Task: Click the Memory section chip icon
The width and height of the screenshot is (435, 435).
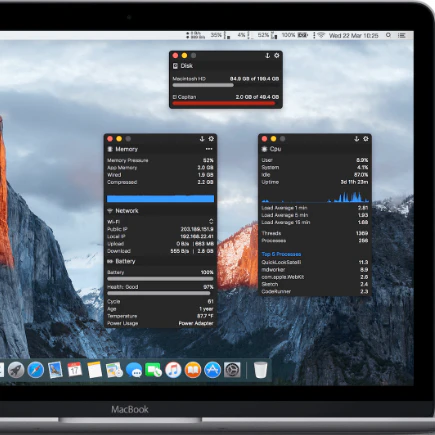Action: coord(110,149)
